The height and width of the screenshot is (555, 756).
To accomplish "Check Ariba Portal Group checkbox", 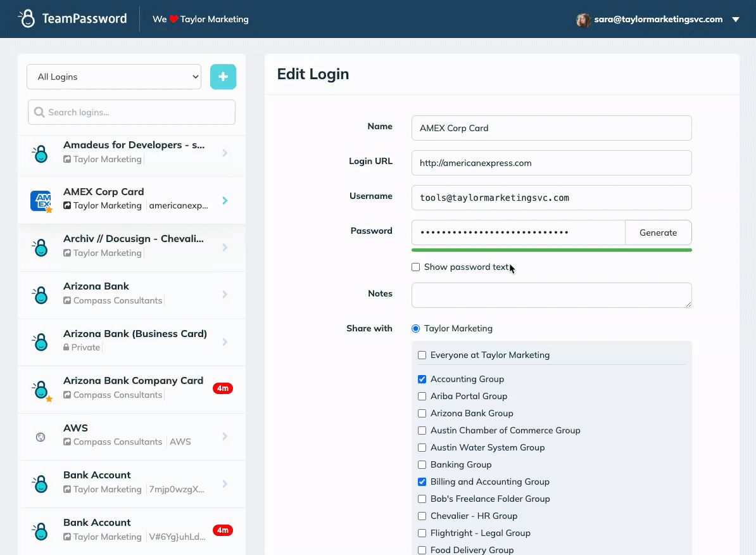I will point(422,396).
